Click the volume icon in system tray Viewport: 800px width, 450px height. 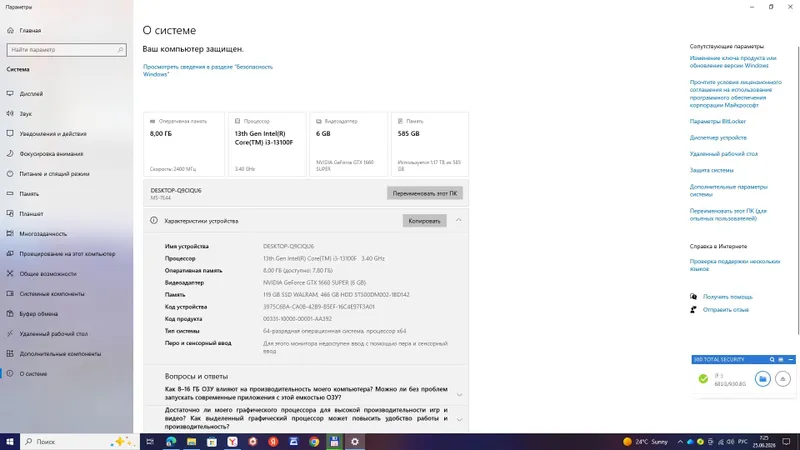pyautogui.click(x=730, y=442)
